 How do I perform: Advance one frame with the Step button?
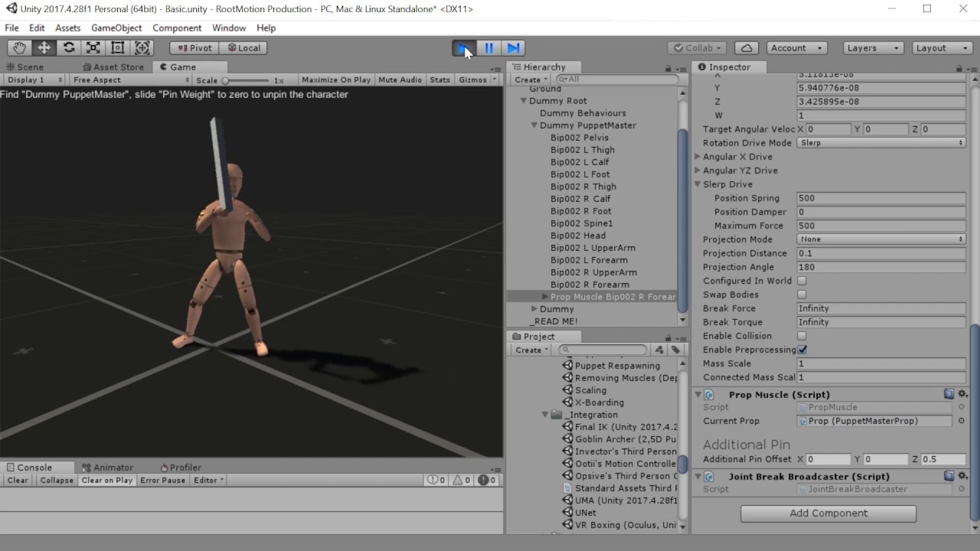pyautogui.click(x=514, y=47)
